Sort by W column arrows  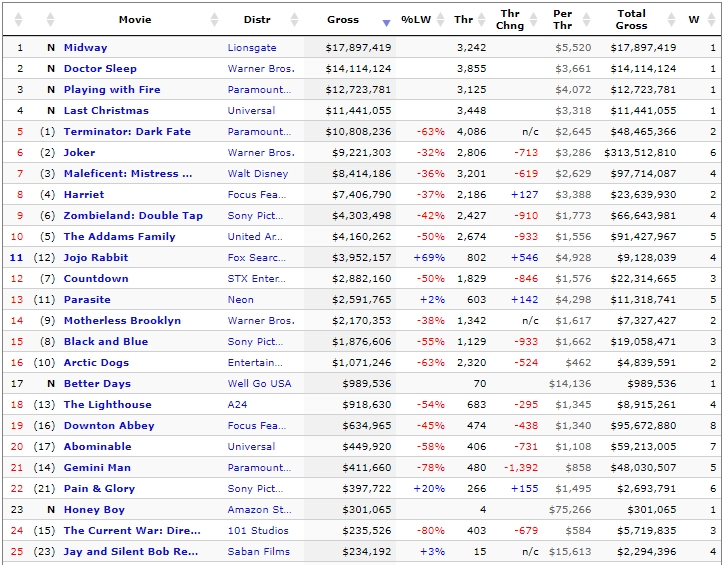click(x=712, y=19)
